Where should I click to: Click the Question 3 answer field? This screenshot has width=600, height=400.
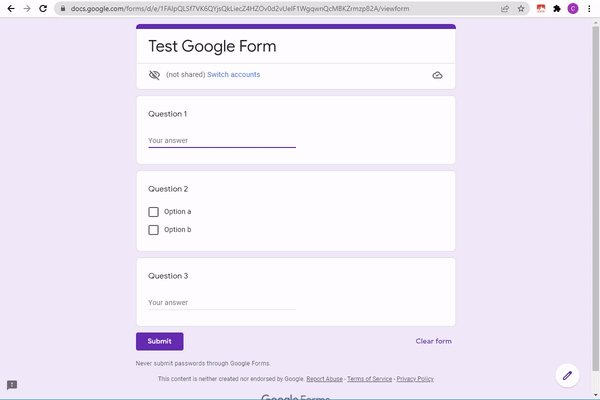pyautogui.click(x=222, y=302)
